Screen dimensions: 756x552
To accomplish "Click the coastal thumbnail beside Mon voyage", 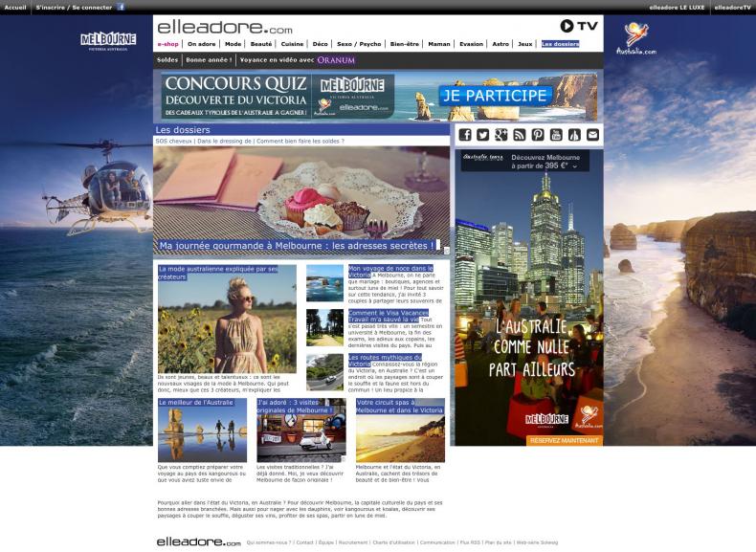I will pos(325,283).
